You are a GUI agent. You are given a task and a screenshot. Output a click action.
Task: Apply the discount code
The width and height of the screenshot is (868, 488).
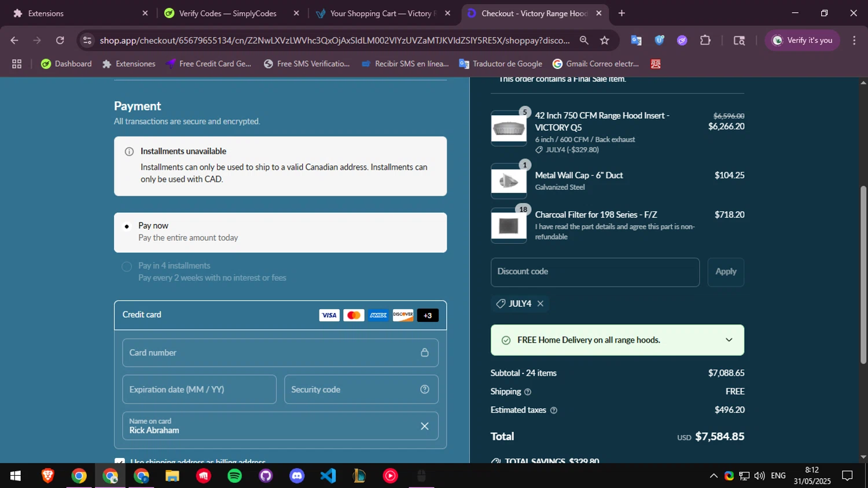[726, 271]
